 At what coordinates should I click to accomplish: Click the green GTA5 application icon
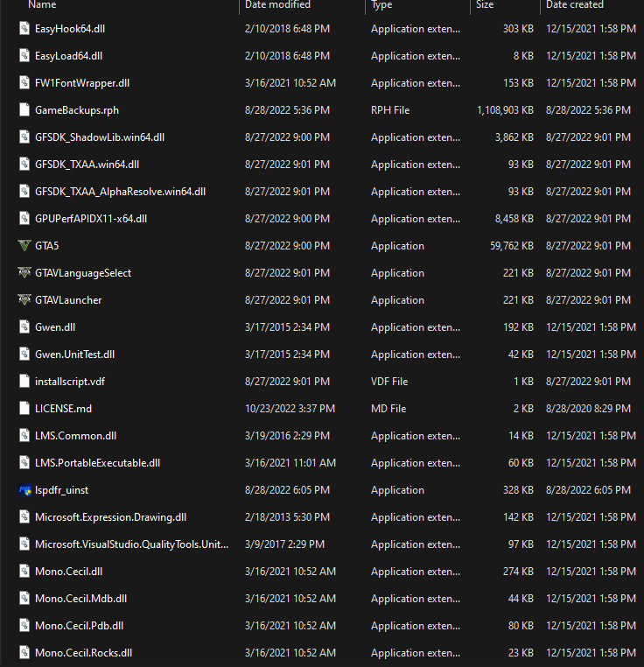click(x=24, y=246)
